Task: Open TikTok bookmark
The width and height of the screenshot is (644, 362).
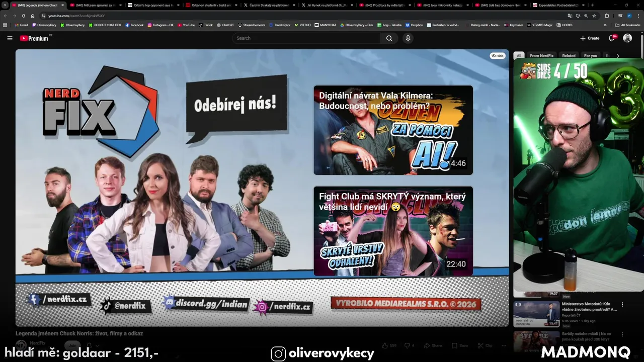Action: (x=205, y=25)
